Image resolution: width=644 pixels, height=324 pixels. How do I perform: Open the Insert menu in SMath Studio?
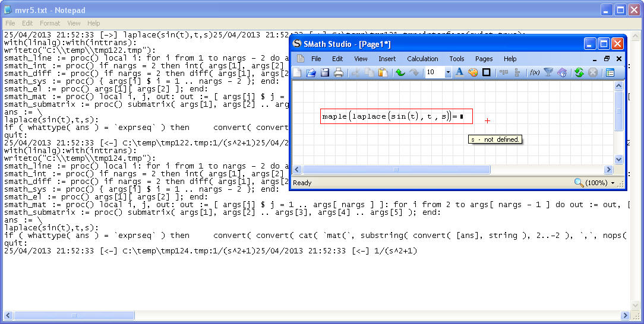click(387, 59)
